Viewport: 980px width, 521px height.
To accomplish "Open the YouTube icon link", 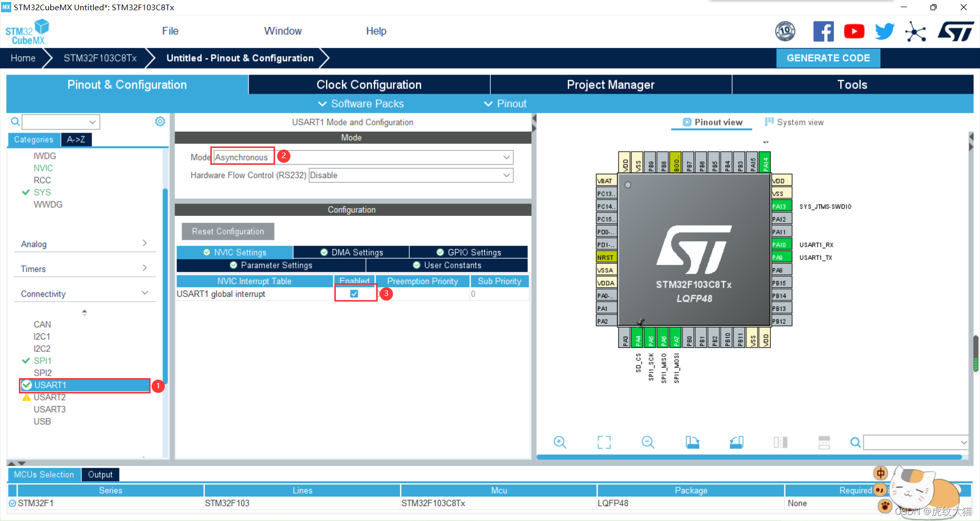I will 854,32.
